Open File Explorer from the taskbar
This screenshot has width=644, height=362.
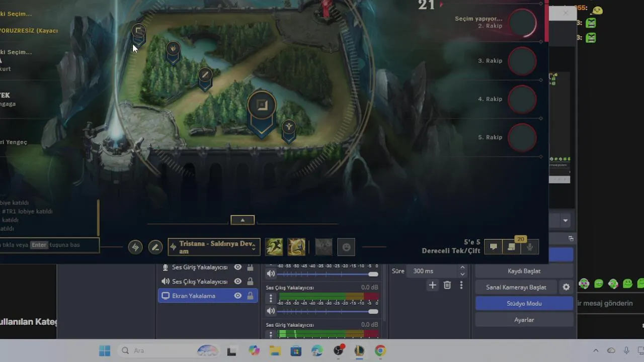(x=275, y=350)
